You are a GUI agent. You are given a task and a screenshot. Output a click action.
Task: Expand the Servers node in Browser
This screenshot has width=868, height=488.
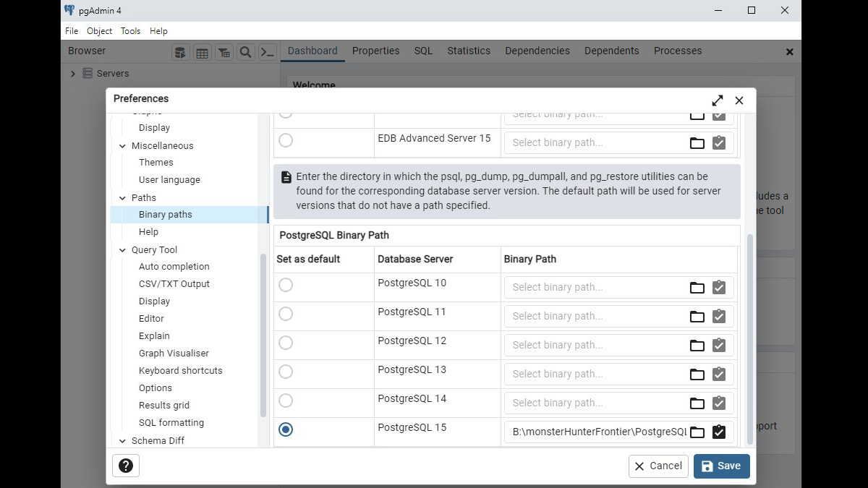[x=73, y=74]
